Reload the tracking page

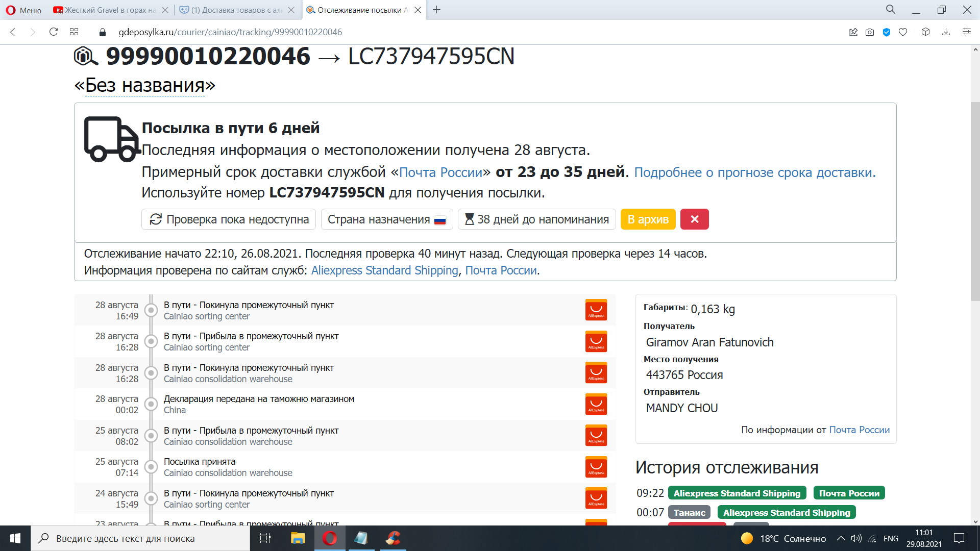click(54, 32)
